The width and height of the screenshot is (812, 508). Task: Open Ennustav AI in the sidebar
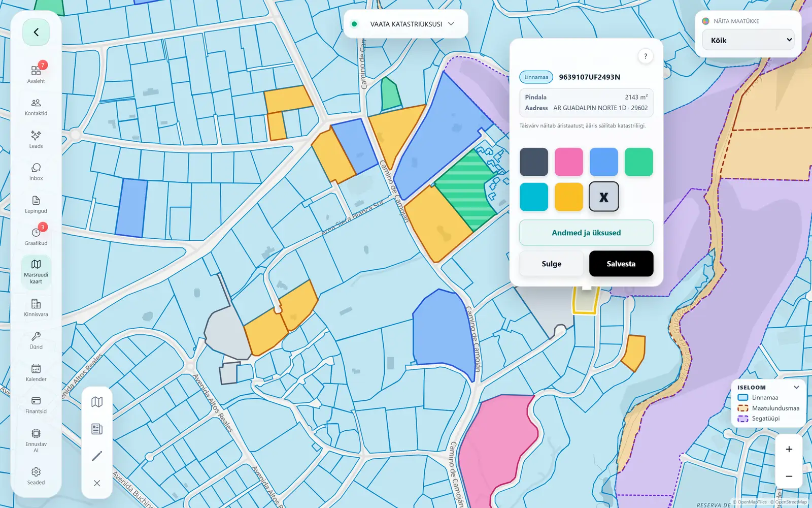click(x=36, y=440)
